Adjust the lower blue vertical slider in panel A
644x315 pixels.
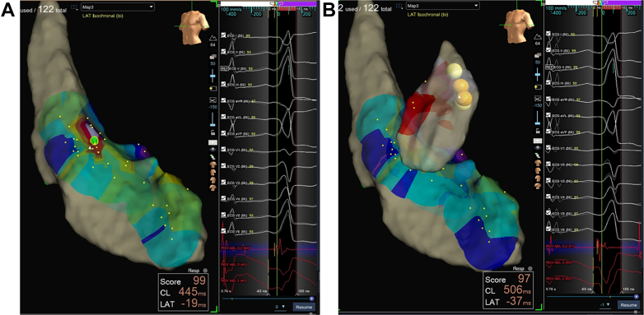(212, 119)
